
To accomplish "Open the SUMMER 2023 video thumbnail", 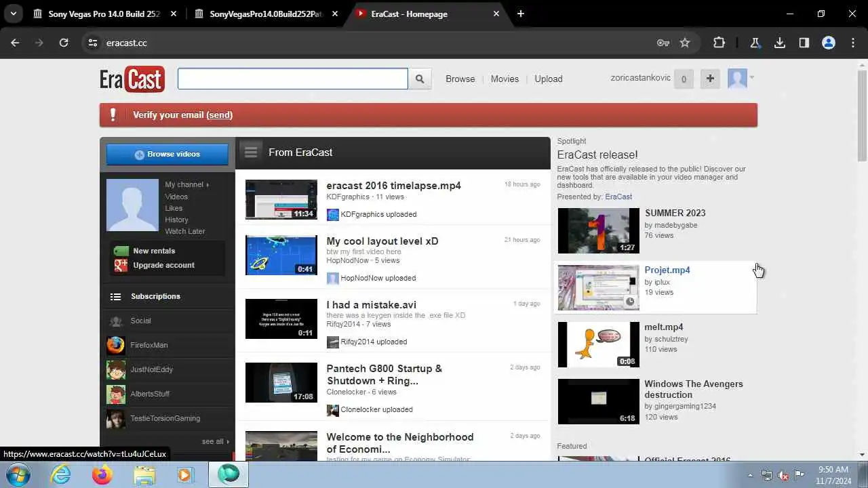I will tap(598, 230).
